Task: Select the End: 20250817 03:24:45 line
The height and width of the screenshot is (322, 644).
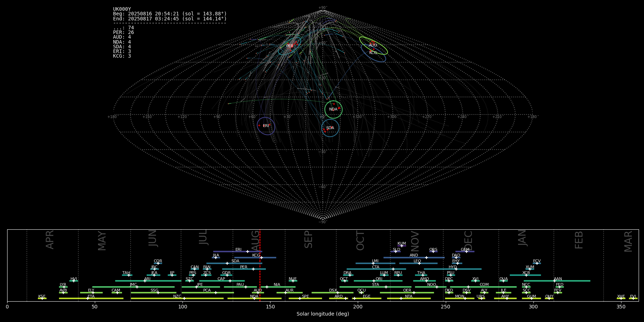Action: 170,19
